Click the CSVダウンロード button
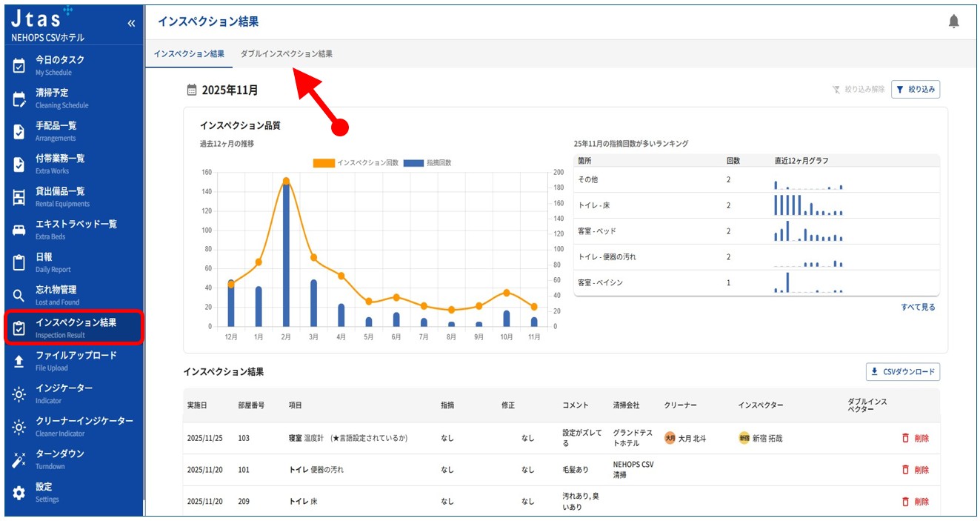Image resolution: width=980 pixels, height=521 pixels. [x=903, y=372]
